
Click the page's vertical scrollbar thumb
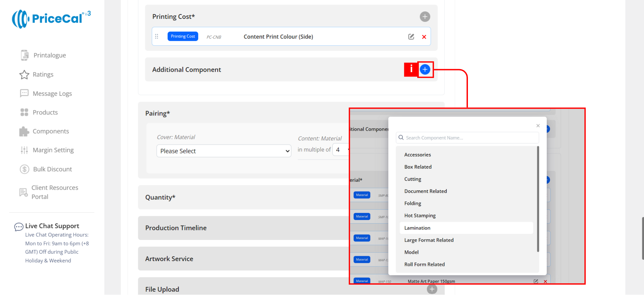click(642, 238)
